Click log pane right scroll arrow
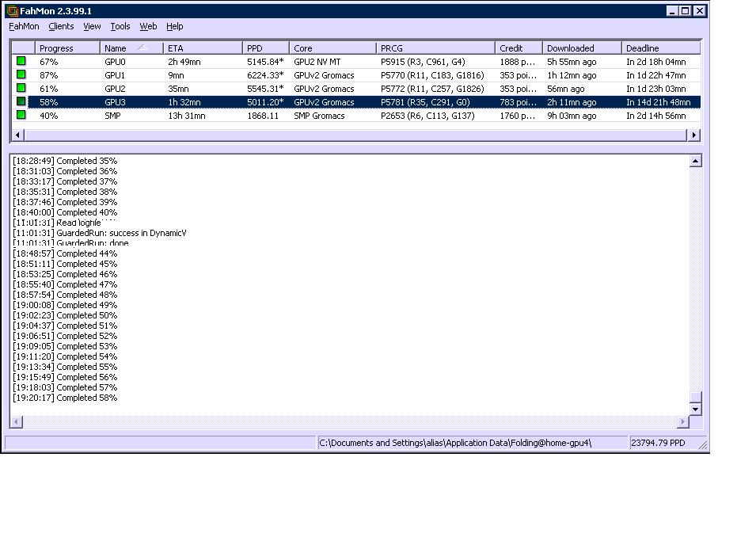 (682, 422)
